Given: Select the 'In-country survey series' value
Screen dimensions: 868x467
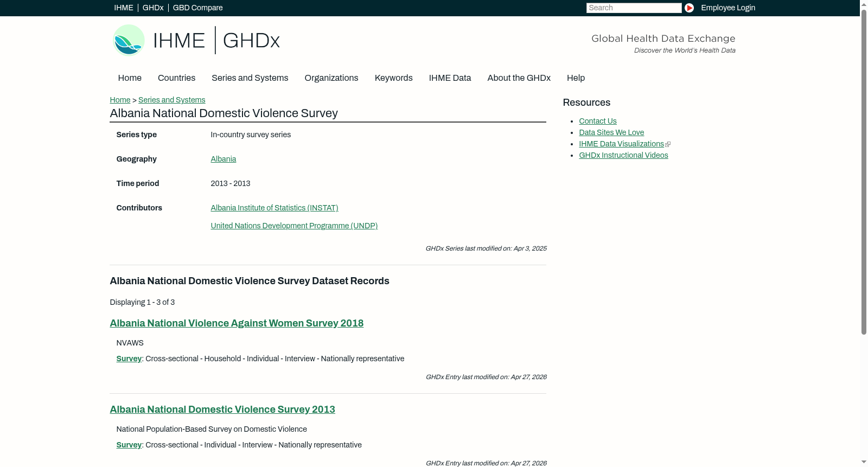Looking at the screenshot, I should click(x=251, y=135).
